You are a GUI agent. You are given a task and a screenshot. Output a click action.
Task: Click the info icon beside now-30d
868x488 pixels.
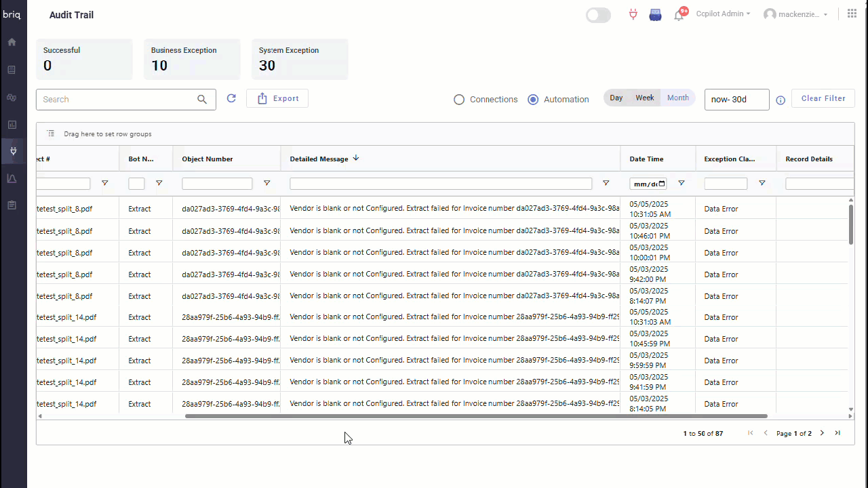click(x=781, y=100)
